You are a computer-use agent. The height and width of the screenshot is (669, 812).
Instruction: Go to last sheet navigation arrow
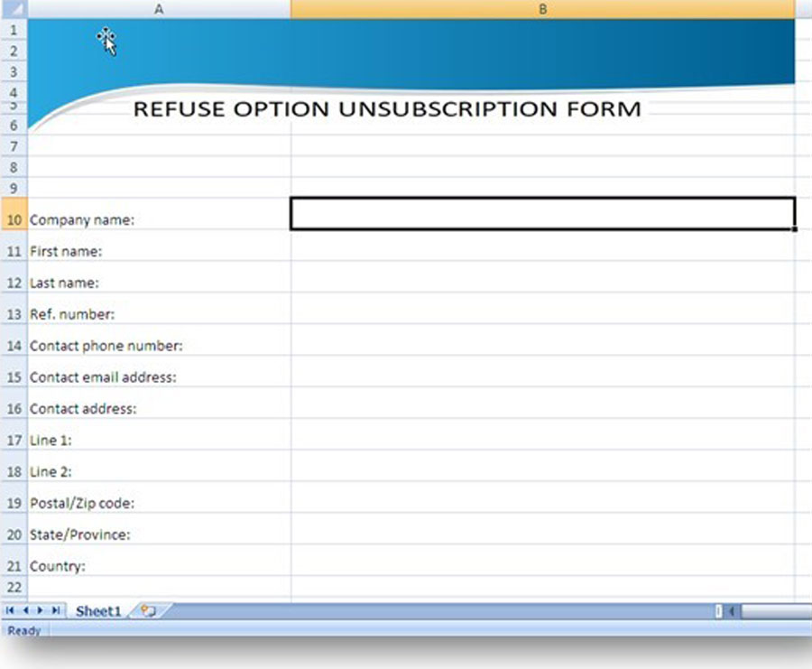56,610
